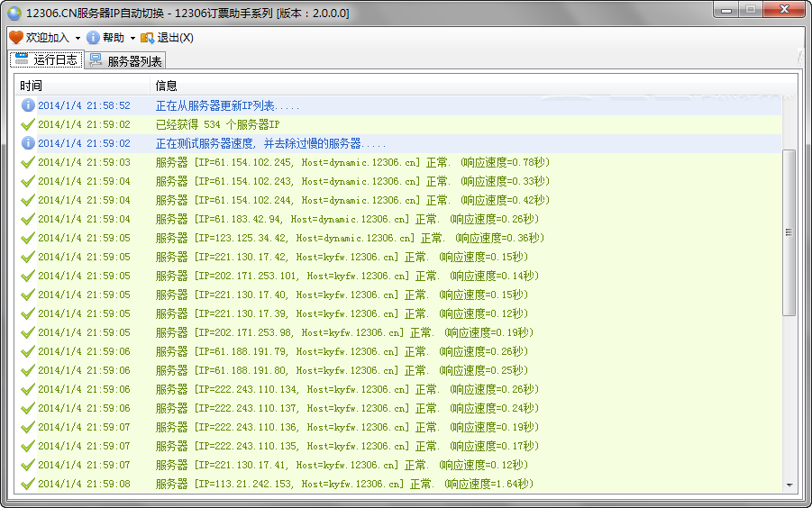Click the 时间 column header
This screenshot has height=508, width=812.
[83, 86]
